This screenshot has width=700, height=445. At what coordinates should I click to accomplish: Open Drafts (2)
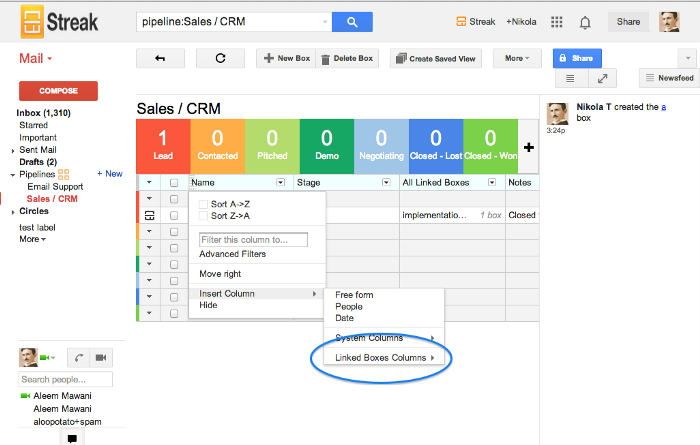pos(38,162)
